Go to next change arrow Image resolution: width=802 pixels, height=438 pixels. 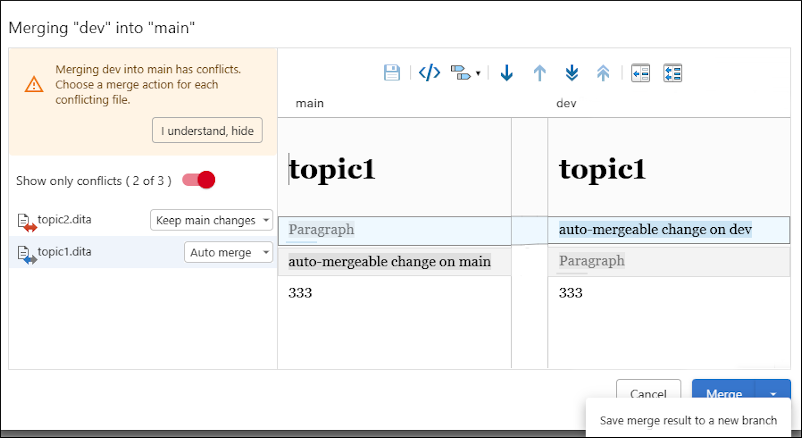(506, 73)
